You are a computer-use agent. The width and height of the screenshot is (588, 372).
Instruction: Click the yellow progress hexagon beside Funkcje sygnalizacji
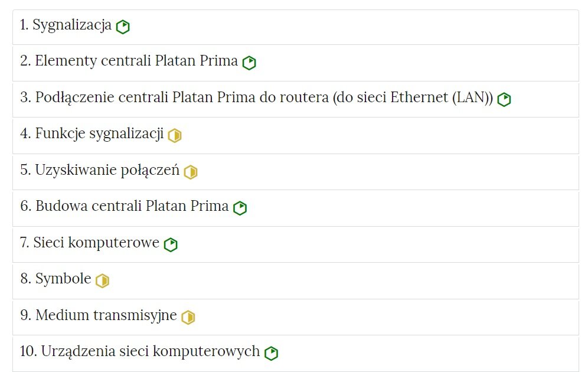175,136
